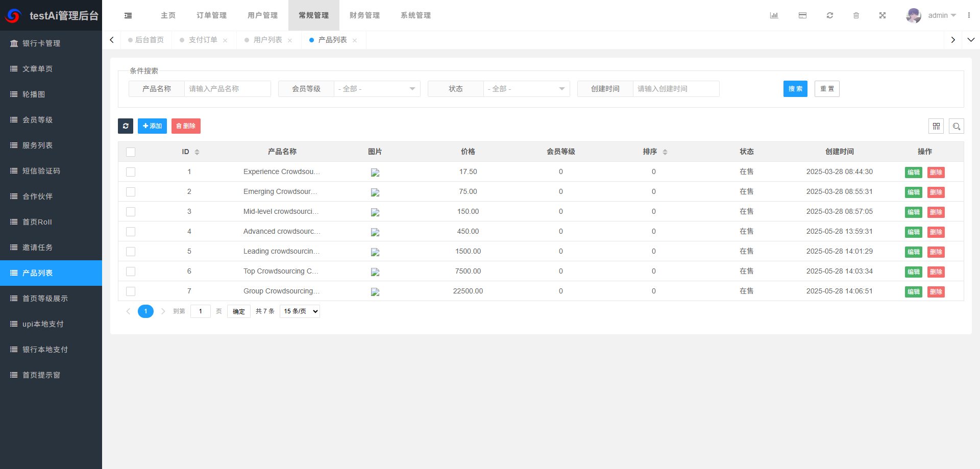Image resolution: width=980 pixels, height=469 pixels.
Task: Click the credit card payment icon in top bar
Action: (x=802, y=15)
